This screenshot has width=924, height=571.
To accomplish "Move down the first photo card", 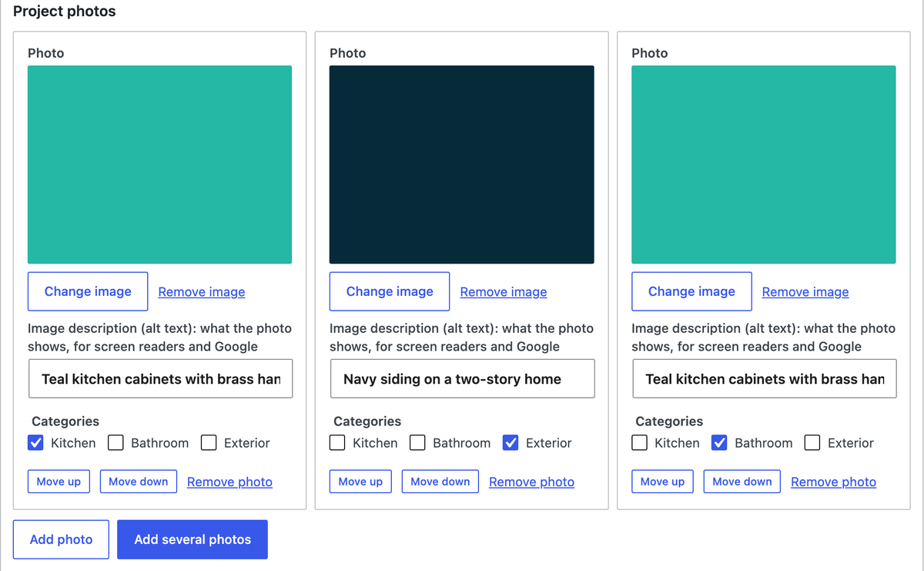I will coord(139,482).
